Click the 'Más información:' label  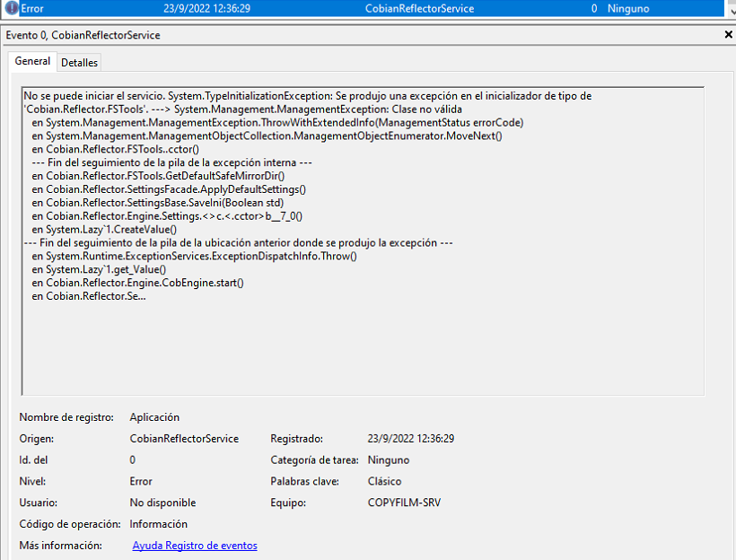coord(60,546)
